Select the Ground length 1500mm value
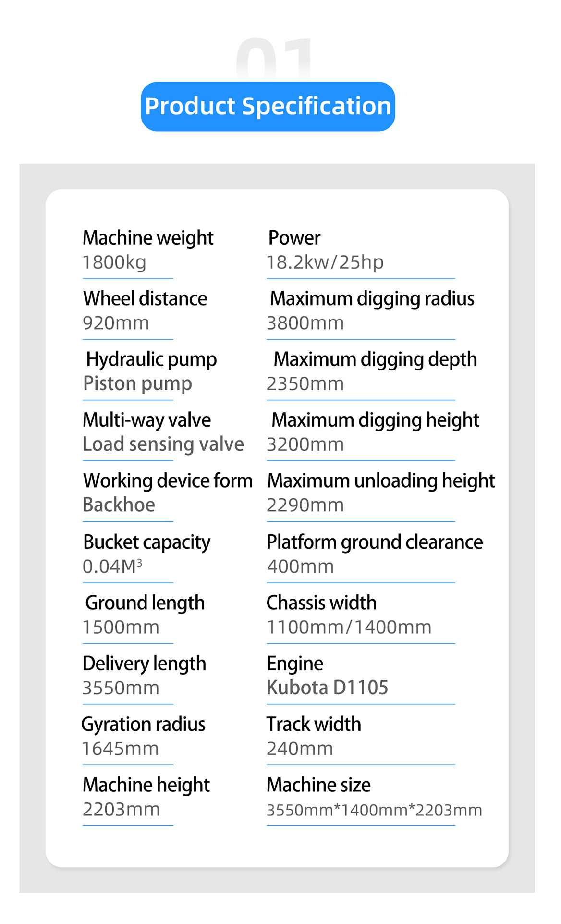 point(121,627)
